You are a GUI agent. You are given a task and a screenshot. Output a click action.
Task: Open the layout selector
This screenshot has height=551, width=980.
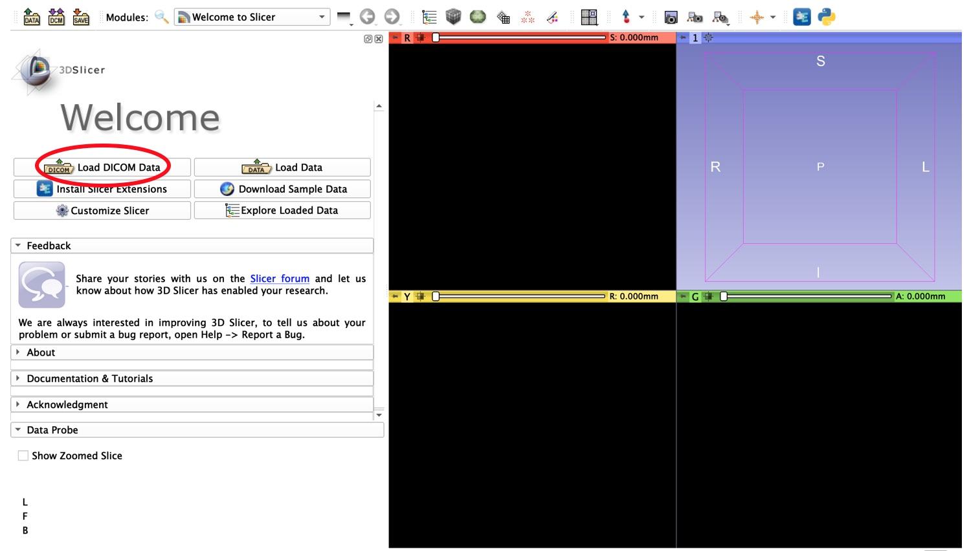point(589,17)
